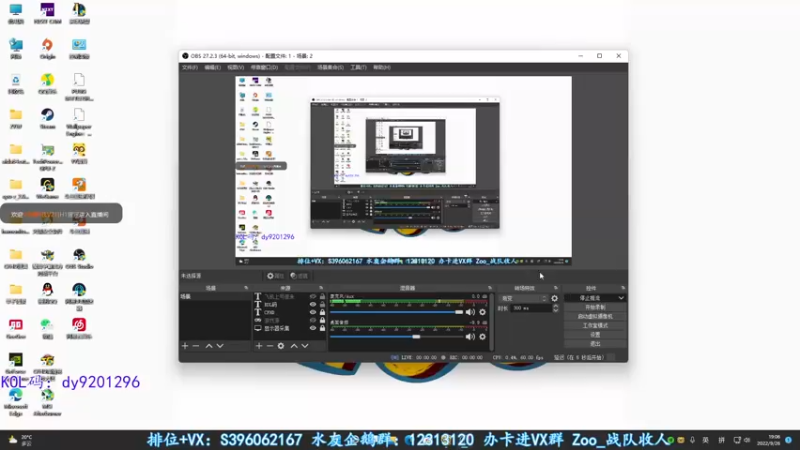Screen dimensions: 800x450
Task: Add a new scene with the plus icon
Action: point(185,346)
